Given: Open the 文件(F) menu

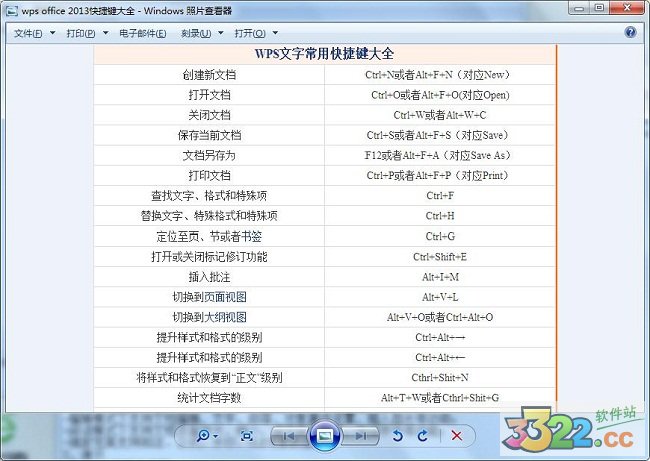Looking at the screenshot, I should (x=28, y=33).
